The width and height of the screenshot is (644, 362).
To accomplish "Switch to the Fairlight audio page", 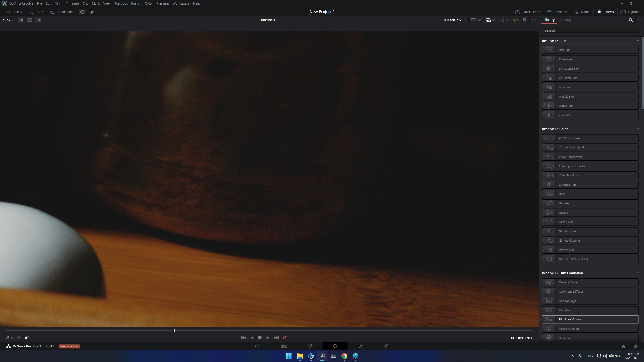I will pos(361,346).
